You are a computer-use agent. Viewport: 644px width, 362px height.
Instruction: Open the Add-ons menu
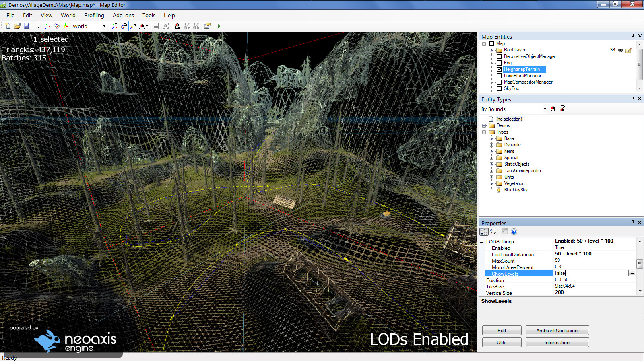click(123, 15)
